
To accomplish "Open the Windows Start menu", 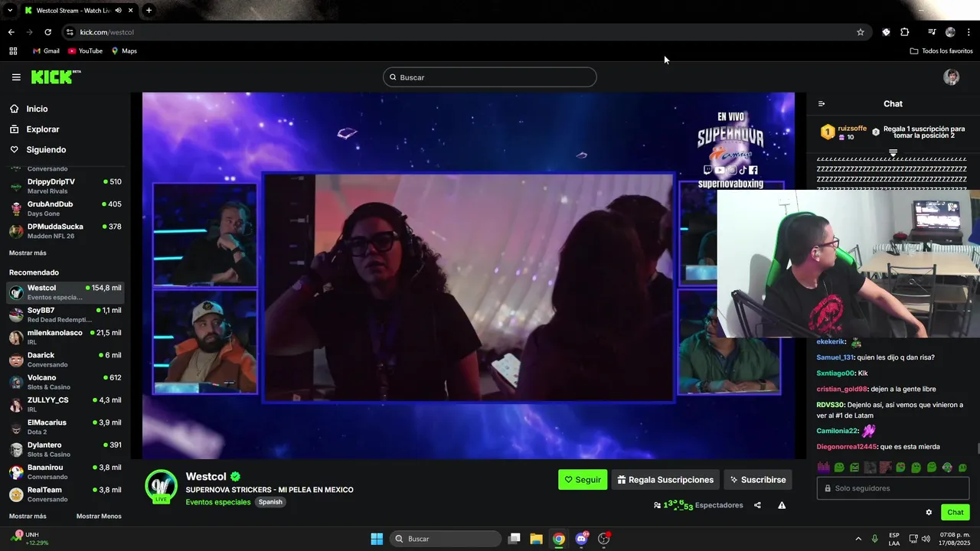I will (377, 539).
